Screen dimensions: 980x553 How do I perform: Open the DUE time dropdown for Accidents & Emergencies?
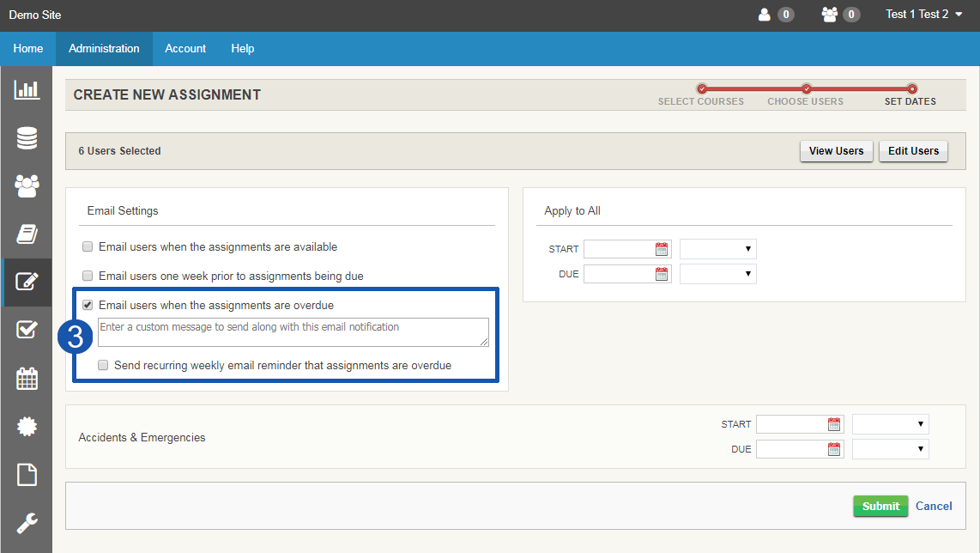tap(890, 448)
